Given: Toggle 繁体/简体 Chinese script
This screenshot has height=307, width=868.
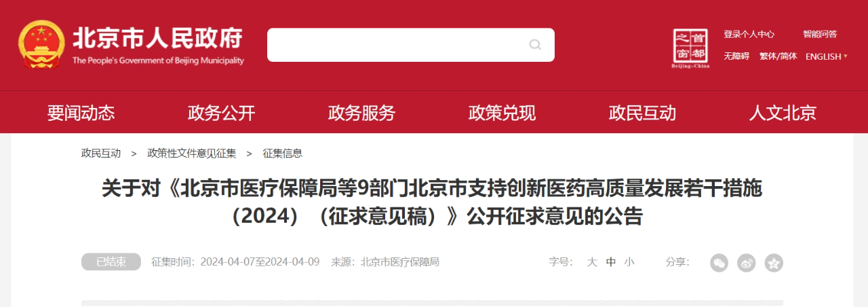Looking at the screenshot, I should click(x=778, y=56).
